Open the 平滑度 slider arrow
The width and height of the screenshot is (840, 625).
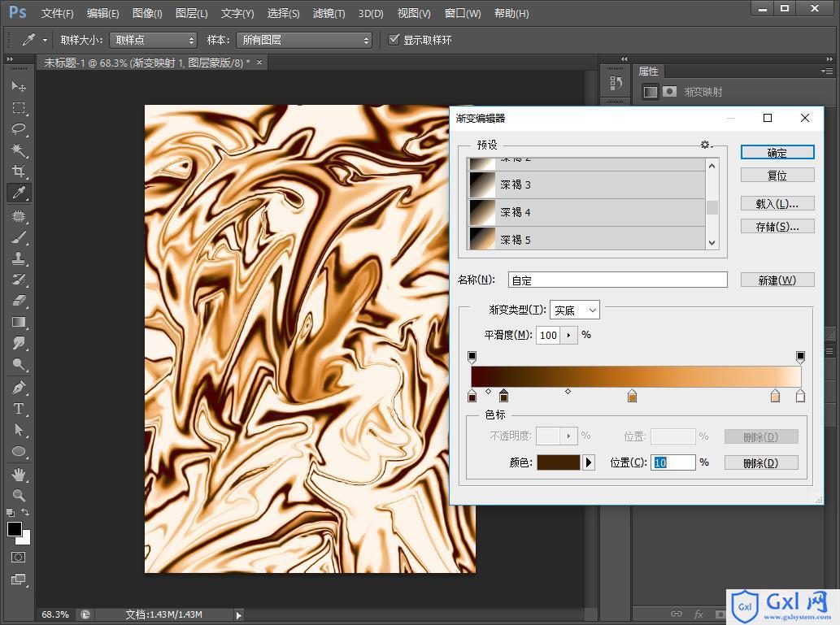568,336
